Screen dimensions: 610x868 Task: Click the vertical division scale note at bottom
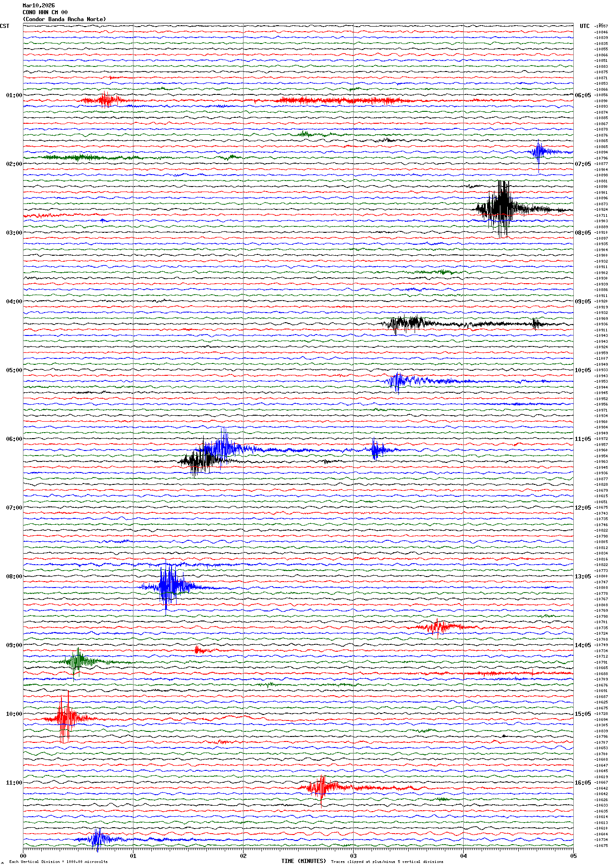[58, 862]
